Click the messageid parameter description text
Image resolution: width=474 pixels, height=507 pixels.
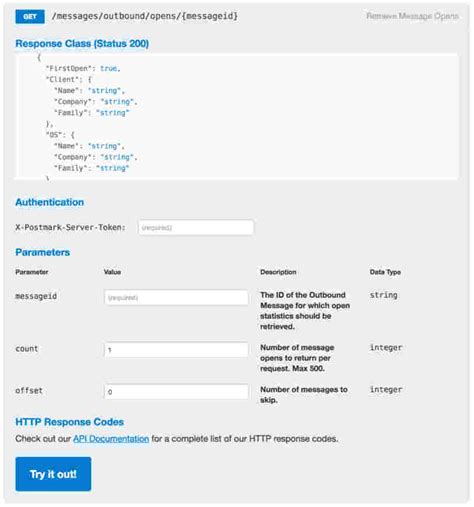(x=305, y=311)
